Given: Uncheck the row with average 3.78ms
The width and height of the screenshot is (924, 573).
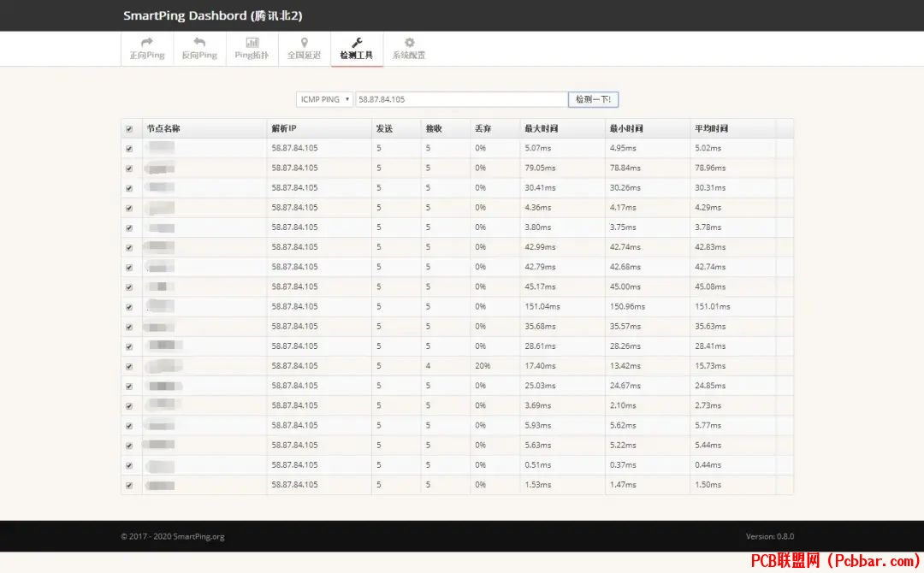Looking at the screenshot, I should (x=129, y=227).
